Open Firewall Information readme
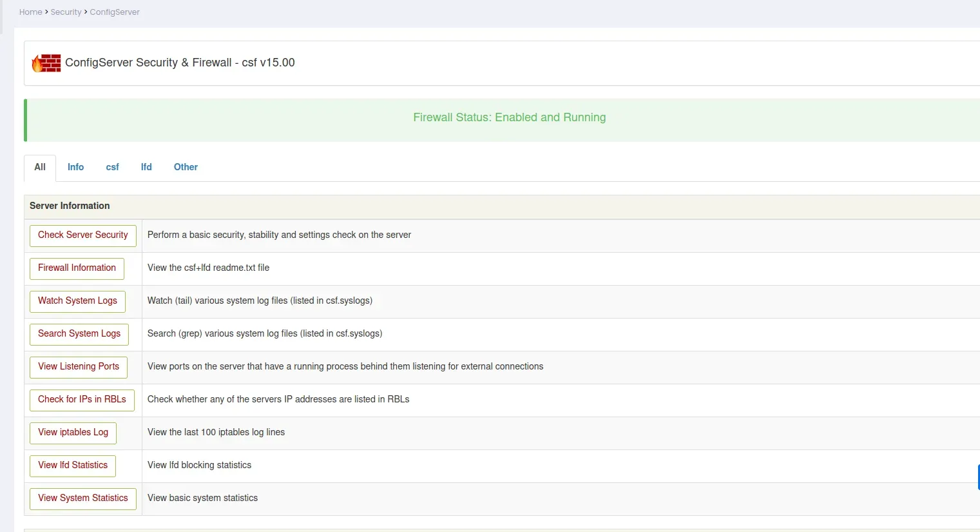This screenshot has width=980, height=532. pyautogui.click(x=77, y=268)
